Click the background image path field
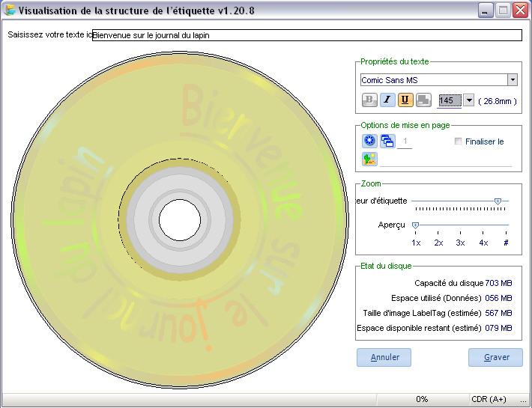The height and width of the screenshot is (408, 532). point(446,159)
